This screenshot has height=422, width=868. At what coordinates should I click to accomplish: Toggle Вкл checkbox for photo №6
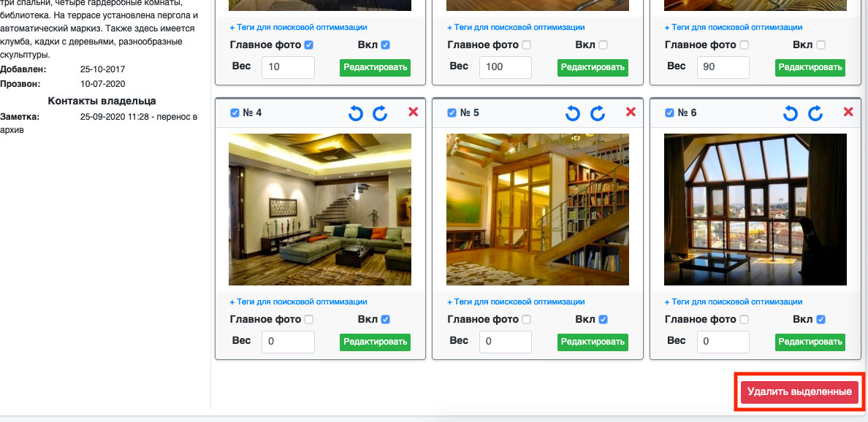pos(821,320)
